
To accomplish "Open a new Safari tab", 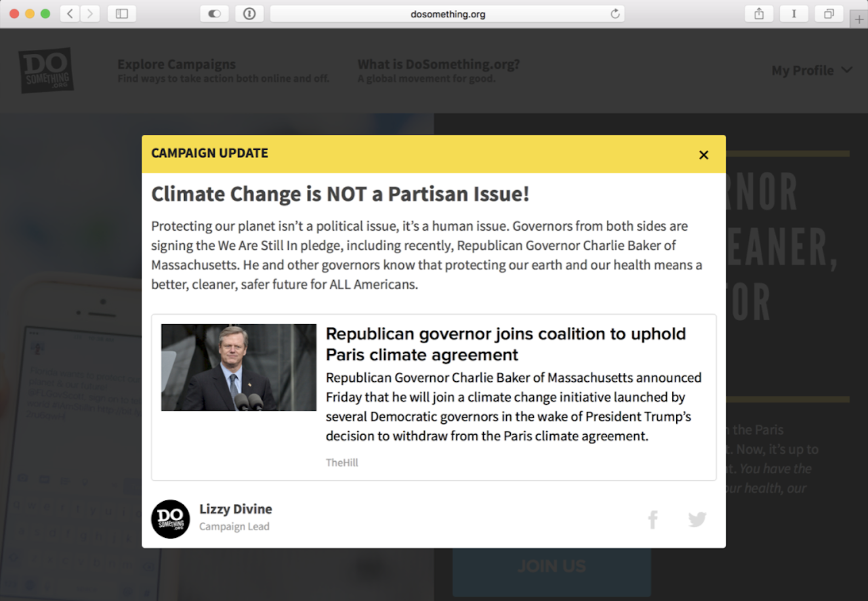I will click(859, 19).
